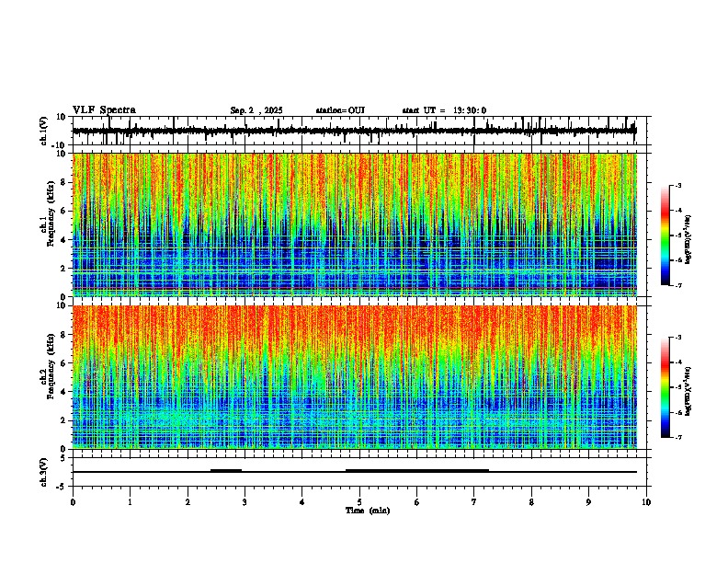728x563 pixels.
Task: Click the "-5" tick on the ch.2 colorbar
Action: [677, 387]
